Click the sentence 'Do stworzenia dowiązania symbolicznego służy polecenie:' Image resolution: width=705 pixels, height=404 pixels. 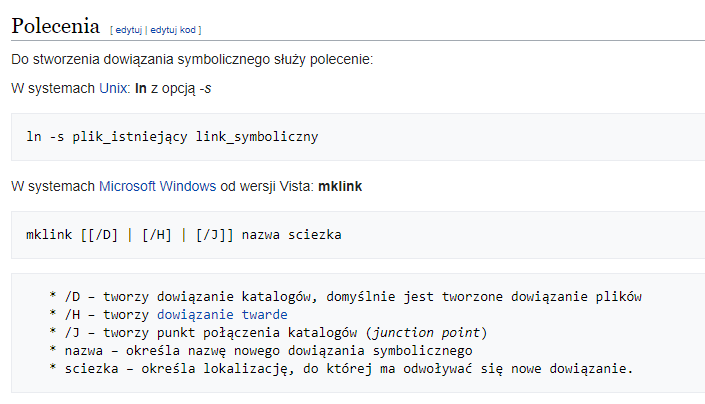192,59
